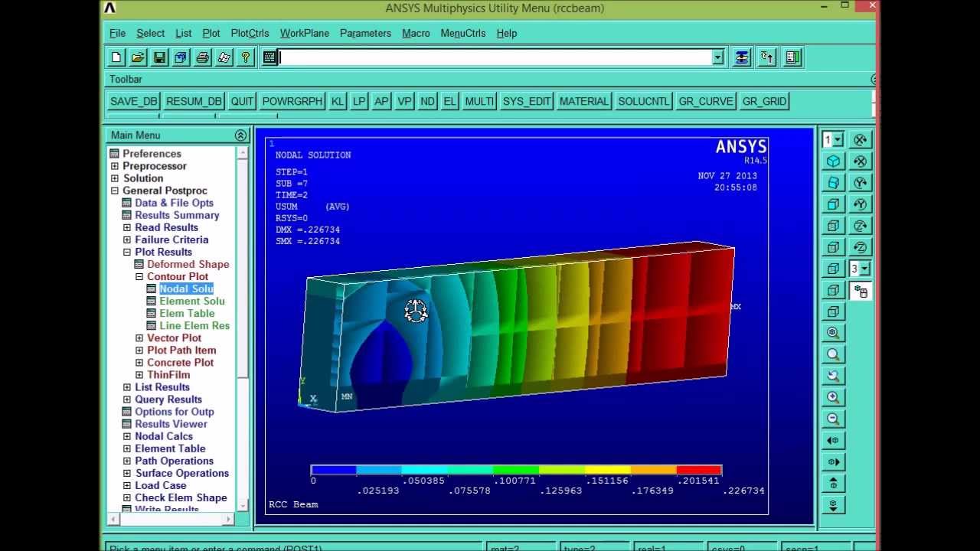Expand the Preprocessor tree node
This screenshot has width=980, height=551.
pos(115,166)
